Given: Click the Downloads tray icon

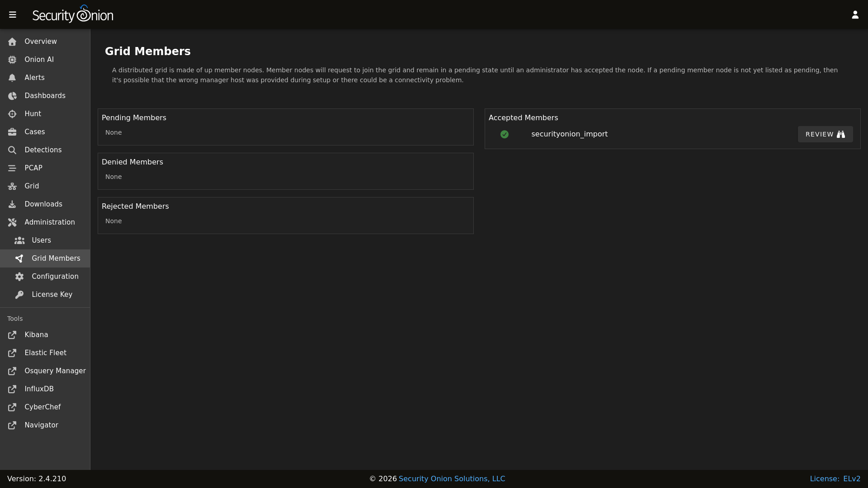Looking at the screenshot, I should click(12, 204).
